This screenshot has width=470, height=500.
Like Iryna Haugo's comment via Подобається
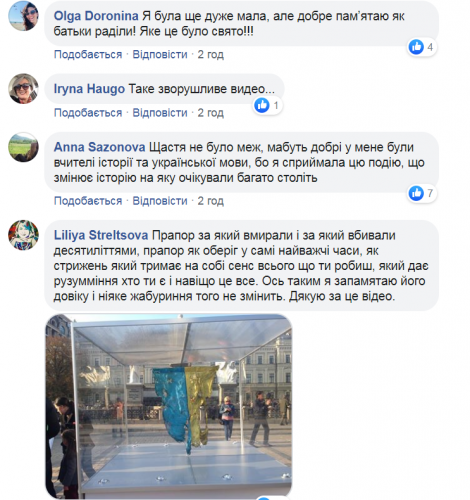[x=88, y=113]
